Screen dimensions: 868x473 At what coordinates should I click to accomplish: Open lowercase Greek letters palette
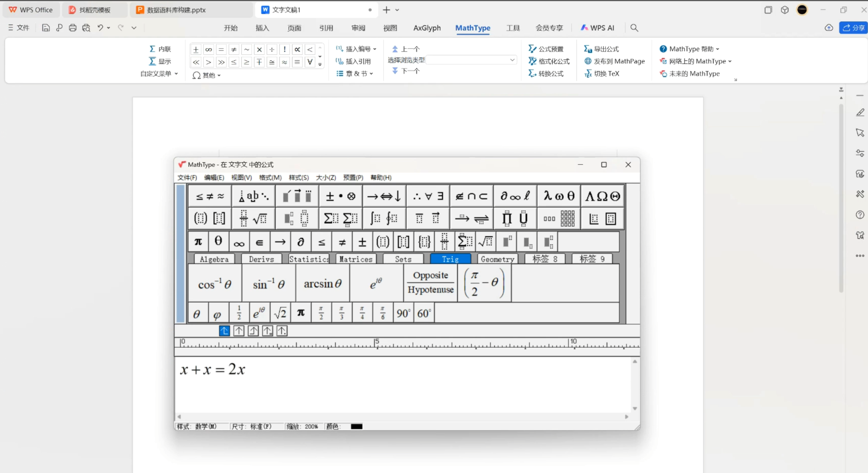pos(559,196)
